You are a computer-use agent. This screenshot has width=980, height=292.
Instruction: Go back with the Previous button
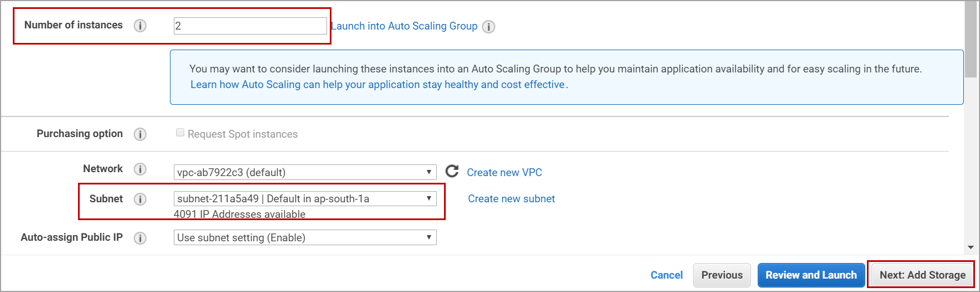coord(721,275)
